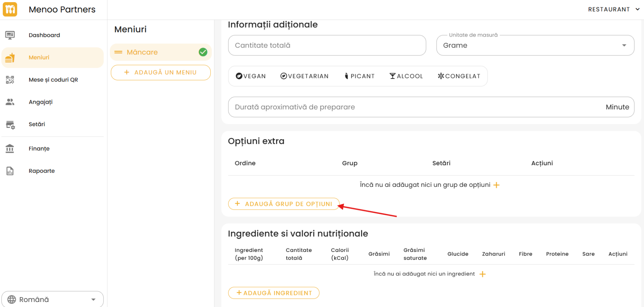Click the QR code sidebar icon
This screenshot has height=307, width=644.
pos(10,80)
